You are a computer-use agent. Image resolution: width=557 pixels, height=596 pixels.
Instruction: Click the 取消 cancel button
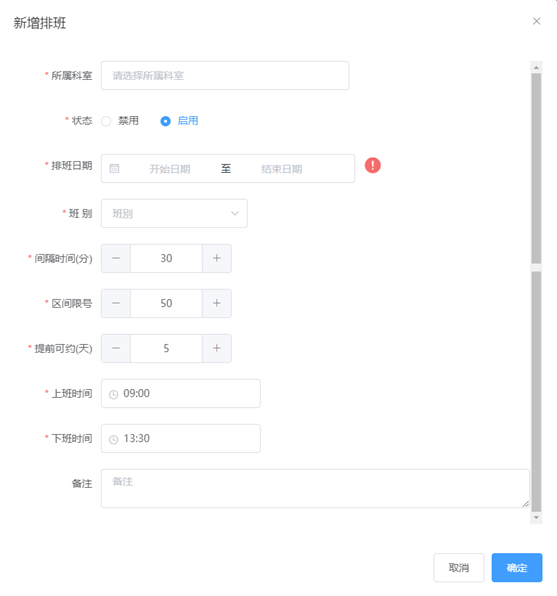[459, 567]
